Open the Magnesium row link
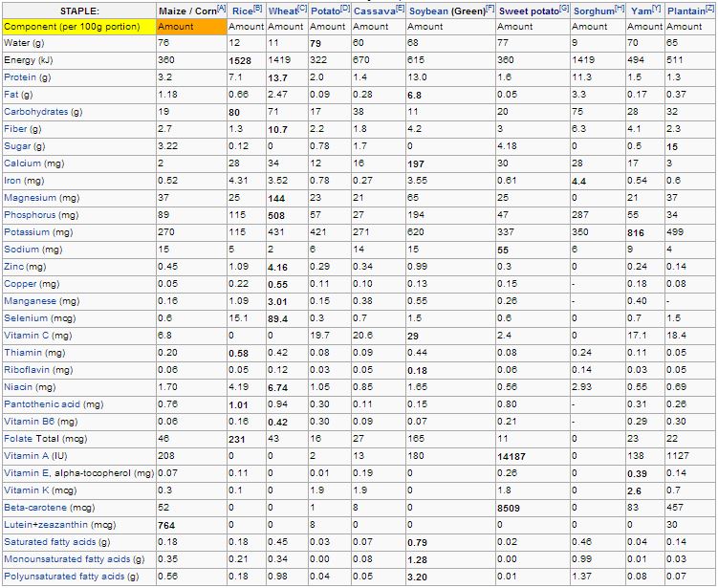The image size is (718, 588). (x=30, y=198)
